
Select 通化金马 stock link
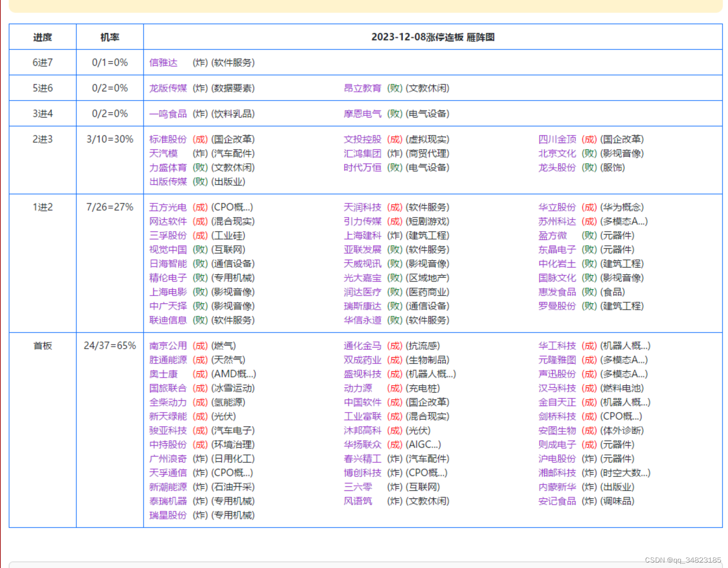point(363,346)
